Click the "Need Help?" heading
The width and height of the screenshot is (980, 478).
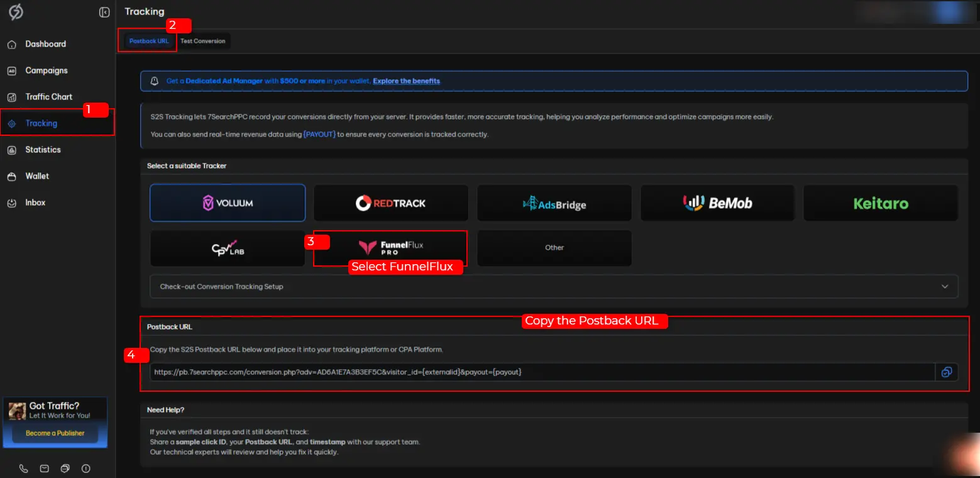coord(166,410)
